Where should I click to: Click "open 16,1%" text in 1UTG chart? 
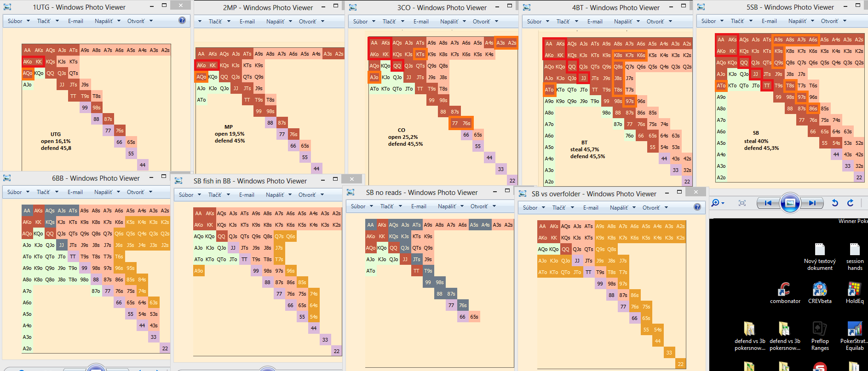pos(56,141)
